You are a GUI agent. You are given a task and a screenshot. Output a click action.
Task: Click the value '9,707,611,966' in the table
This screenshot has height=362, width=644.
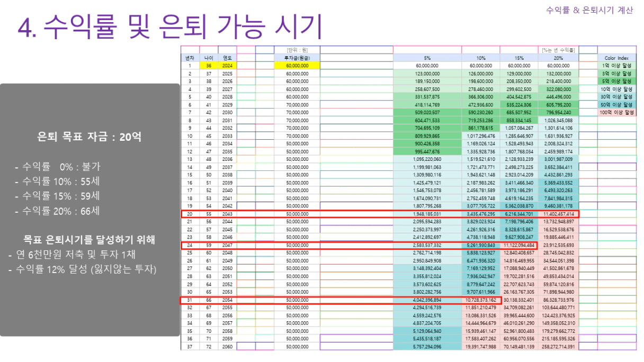click(x=481, y=292)
